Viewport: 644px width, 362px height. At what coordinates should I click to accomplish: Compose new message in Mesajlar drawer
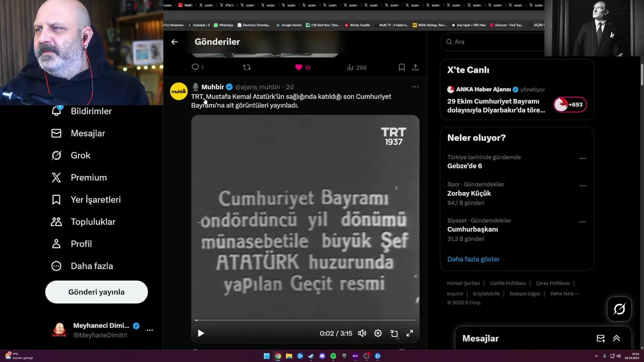pyautogui.click(x=601, y=338)
